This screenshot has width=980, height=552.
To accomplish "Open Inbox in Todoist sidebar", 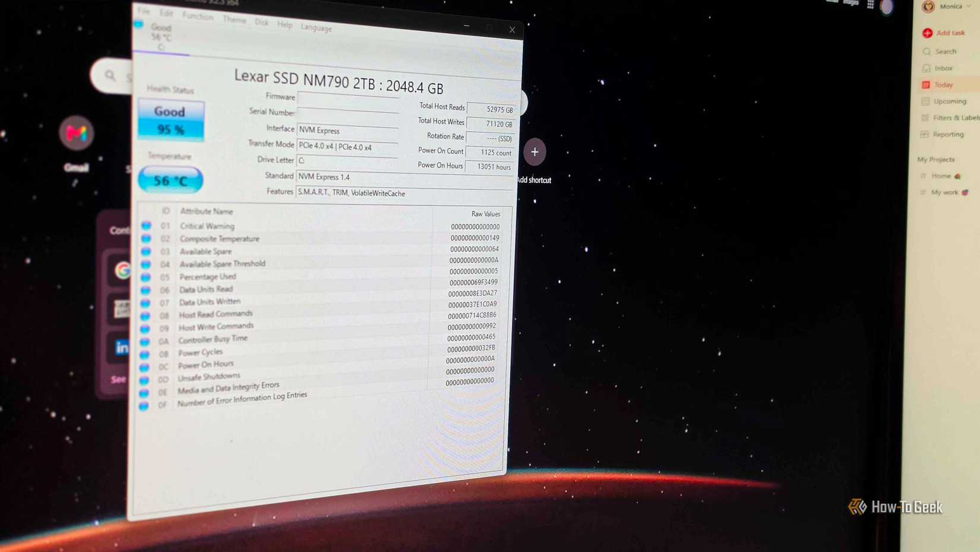I will 937,68.
